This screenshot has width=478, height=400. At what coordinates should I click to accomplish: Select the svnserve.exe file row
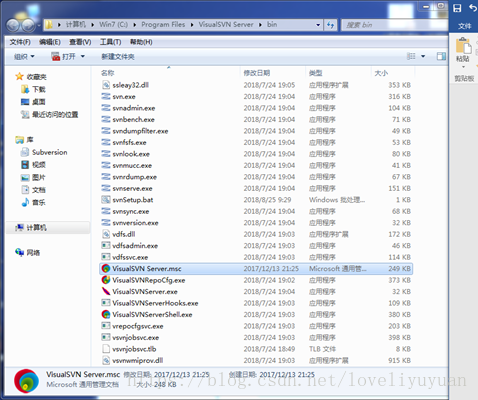click(256, 188)
